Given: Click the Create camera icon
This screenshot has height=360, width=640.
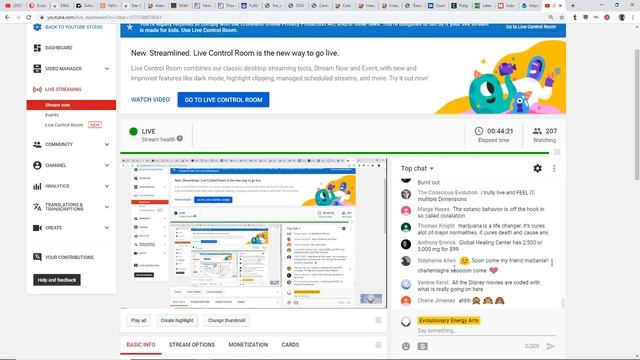Looking at the screenshot, I should pyautogui.click(x=37, y=228).
